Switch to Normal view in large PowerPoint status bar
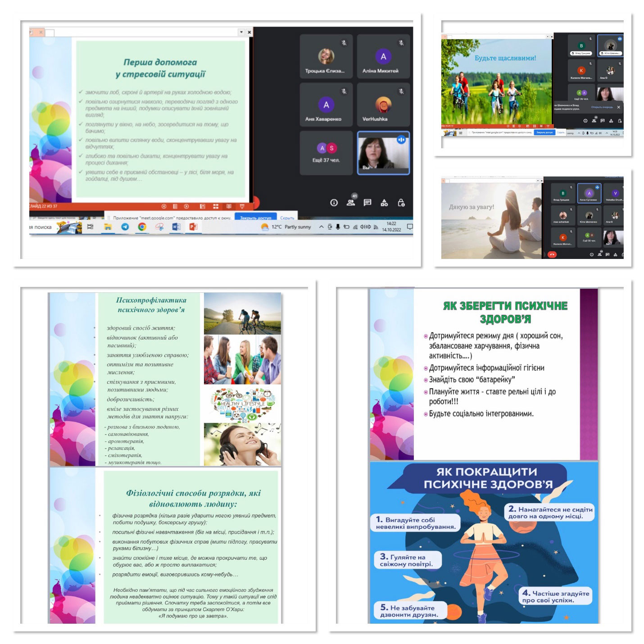This screenshot has width=644, height=644. pyautogui.click(x=203, y=206)
